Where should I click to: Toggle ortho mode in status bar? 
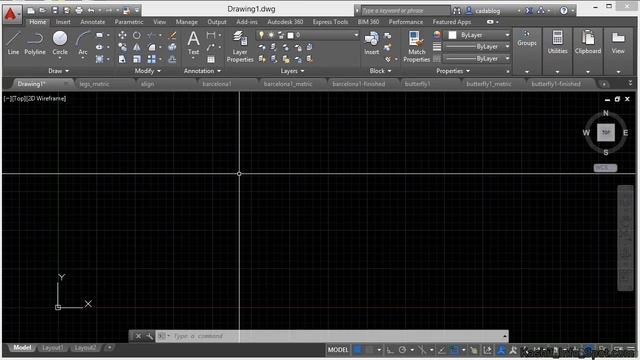point(390,350)
